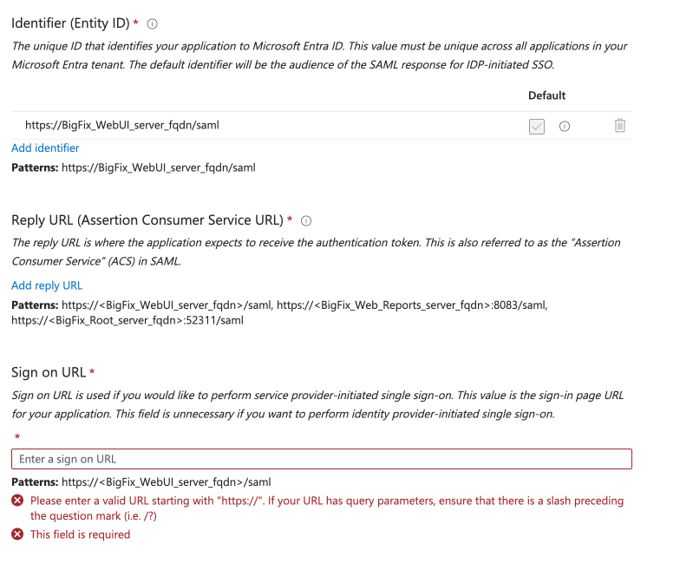Click the Add identifier link
Screen dimensions: 693x570
click(45, 148)
